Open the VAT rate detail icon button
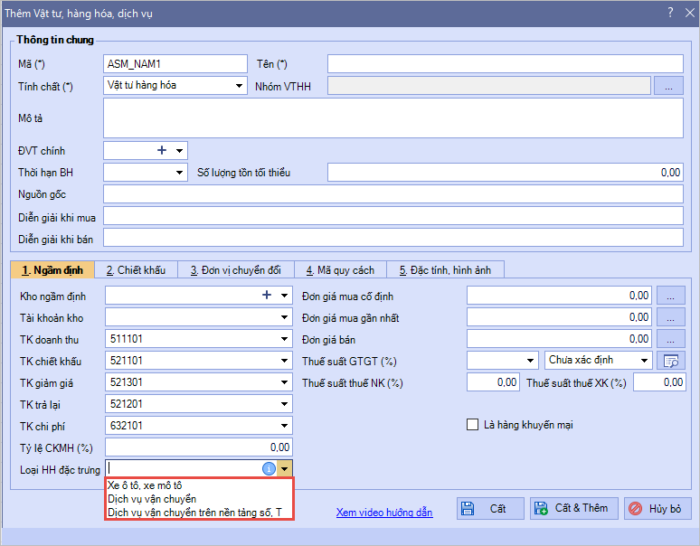The image size is (700, 546). pos(671,361)
